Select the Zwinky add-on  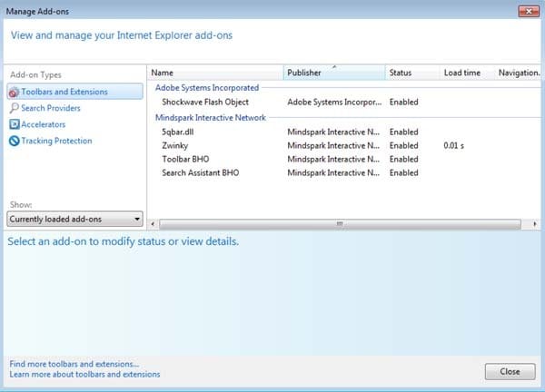click(x=344, y=145)
